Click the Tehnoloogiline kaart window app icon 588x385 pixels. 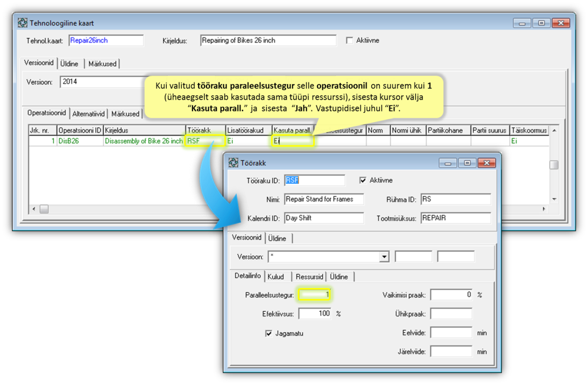click(22, 23)
